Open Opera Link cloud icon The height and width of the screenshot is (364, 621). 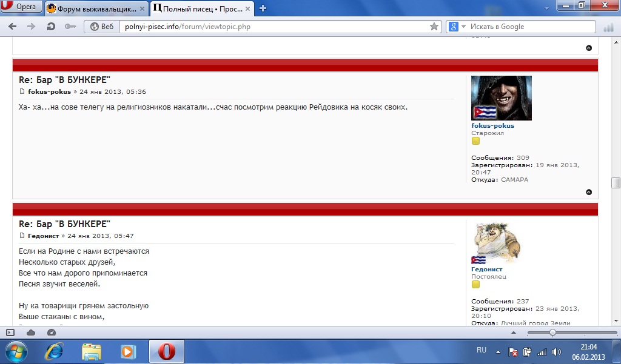30,333
